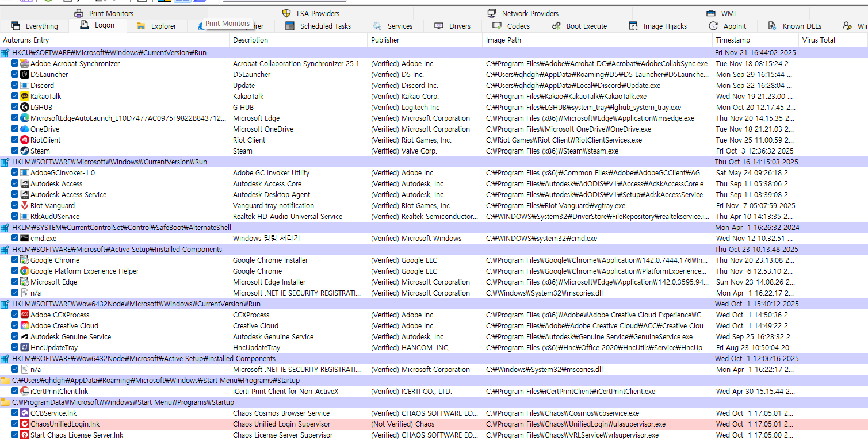
Task: Click the Adobe Creative Cloud entry icon
Action: click(25, 325)
